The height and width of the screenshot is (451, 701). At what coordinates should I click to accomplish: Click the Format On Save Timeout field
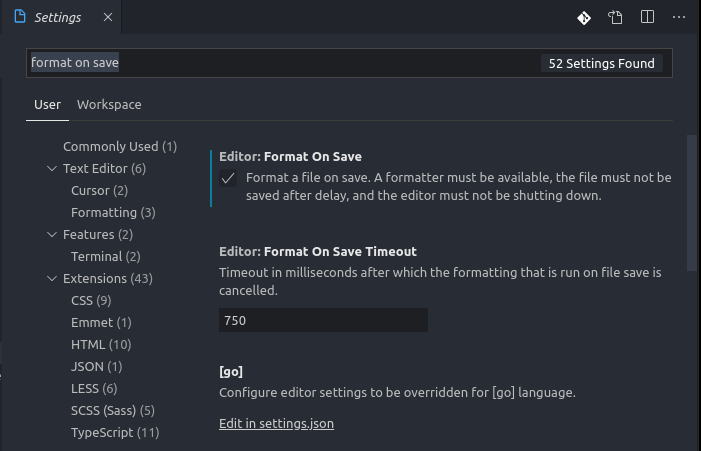pos(323,321)
